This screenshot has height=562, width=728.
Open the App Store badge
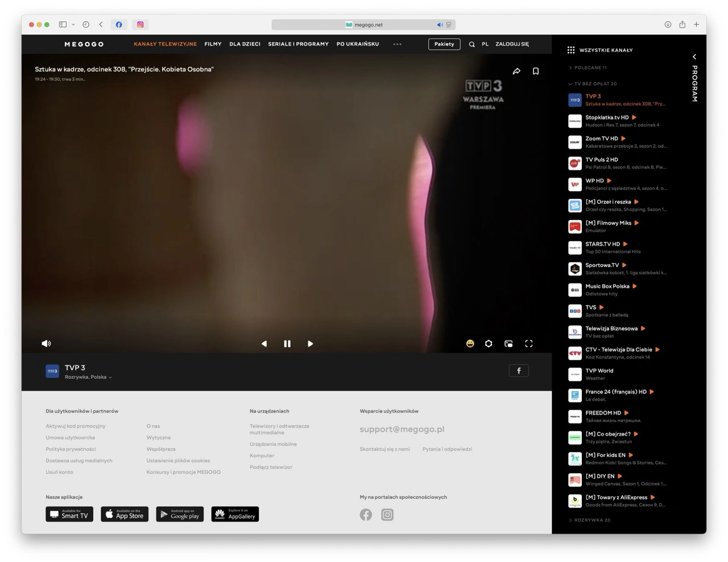[125, 514]
